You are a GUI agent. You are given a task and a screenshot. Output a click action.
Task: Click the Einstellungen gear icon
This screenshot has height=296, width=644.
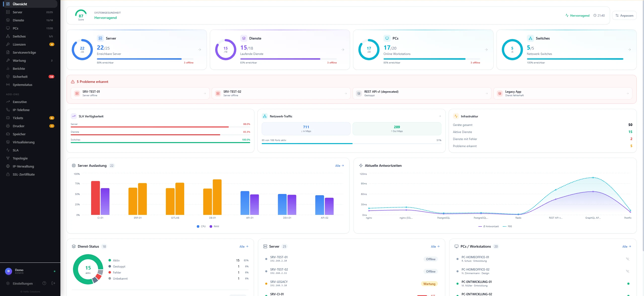[x=8, y=283]
